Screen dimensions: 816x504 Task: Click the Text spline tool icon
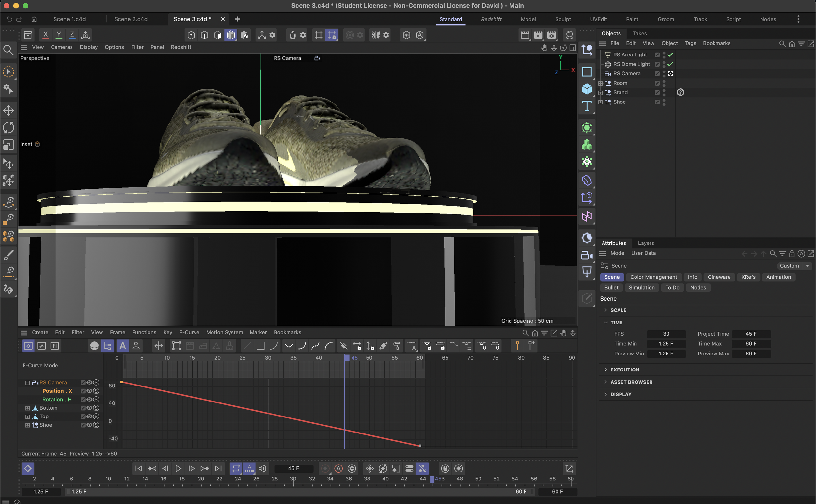pos(587,106)
